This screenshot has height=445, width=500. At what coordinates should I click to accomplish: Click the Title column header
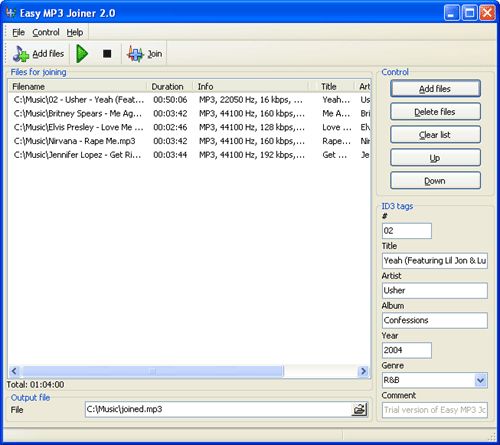point(335,86)
